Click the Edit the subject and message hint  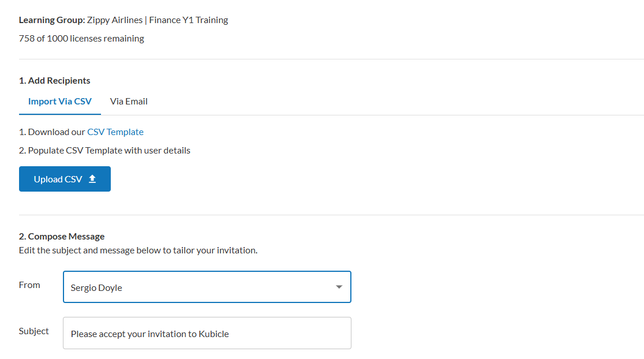point(138,250)
